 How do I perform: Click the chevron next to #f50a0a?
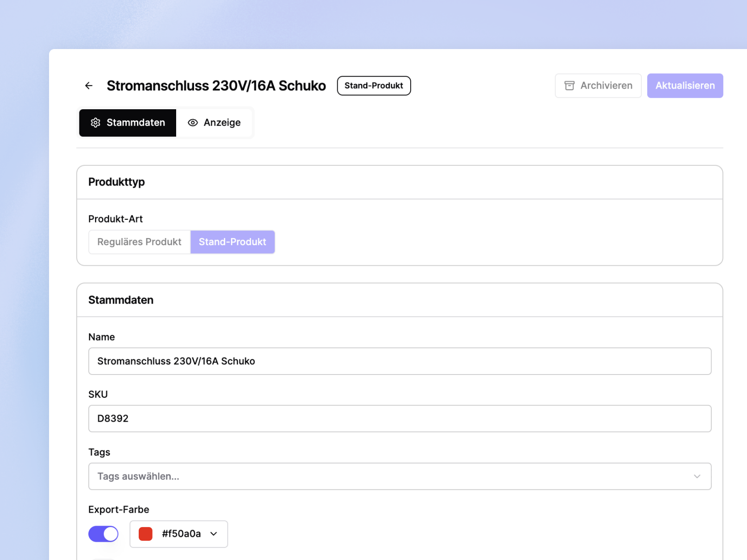click(x=214, y=534)
